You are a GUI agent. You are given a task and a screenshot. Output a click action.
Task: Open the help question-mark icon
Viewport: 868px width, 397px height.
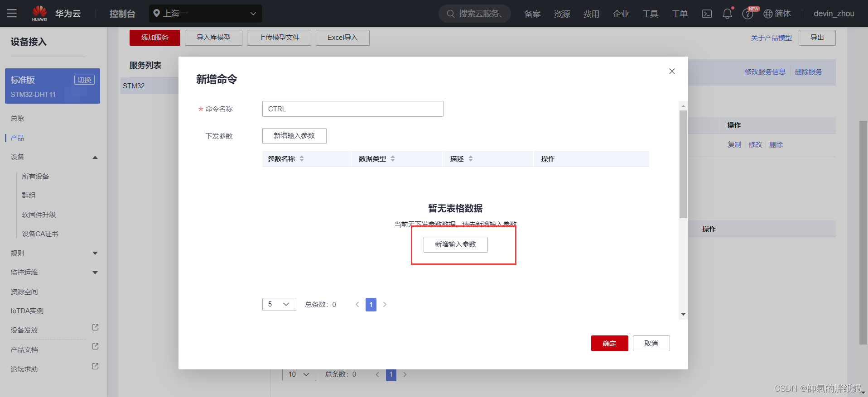(x=747, y=14)
